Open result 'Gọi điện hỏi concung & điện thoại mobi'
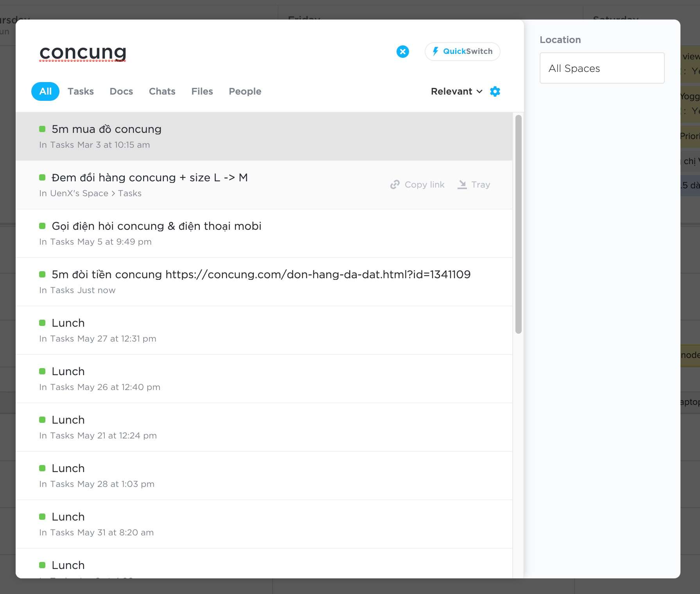This screenshot has height=594, width=700. point(264,233)
